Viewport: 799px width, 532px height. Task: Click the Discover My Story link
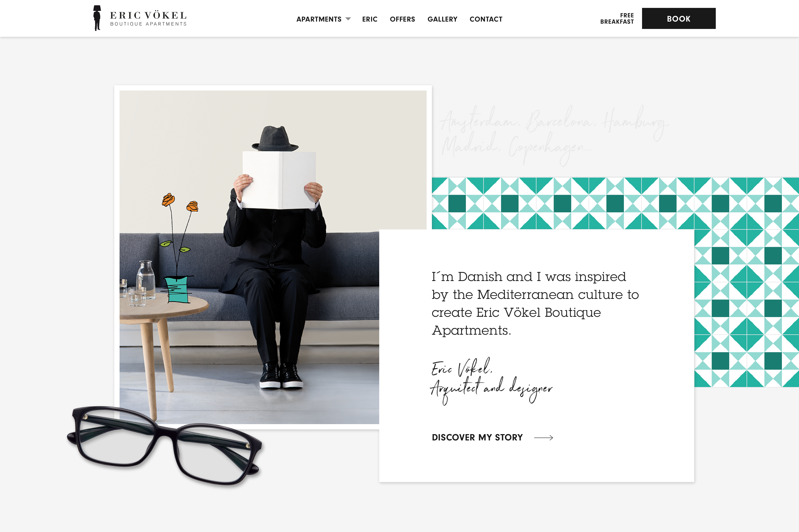tap(477, 437)
